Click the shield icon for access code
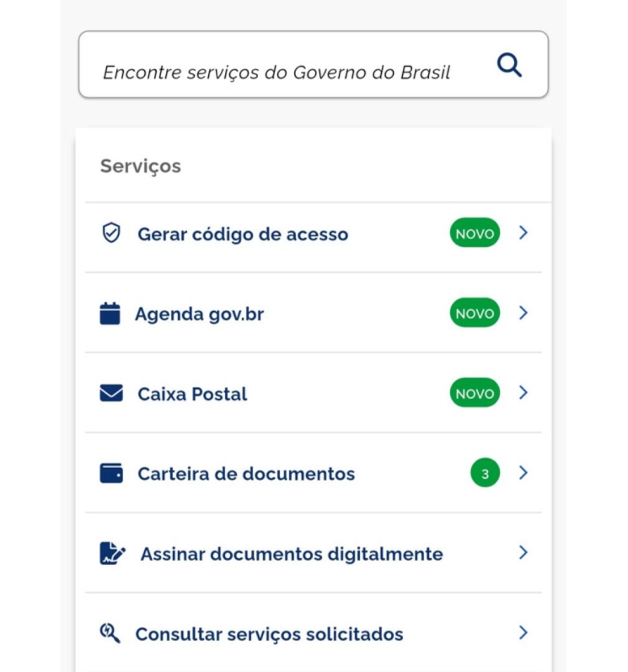 (110, 234)
